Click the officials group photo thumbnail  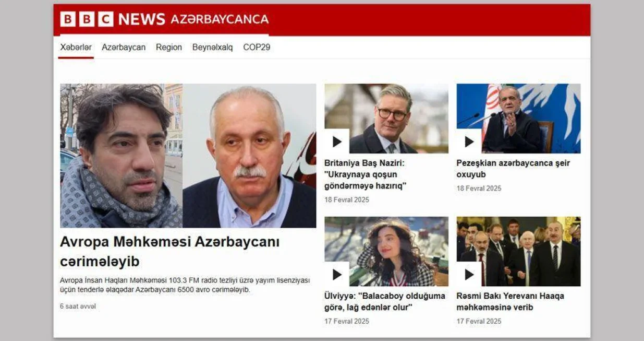[x=518, y=251]
